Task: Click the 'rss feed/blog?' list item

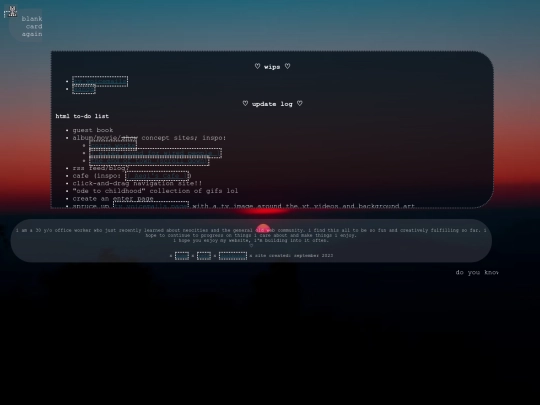Action: (x=100, y=168)
